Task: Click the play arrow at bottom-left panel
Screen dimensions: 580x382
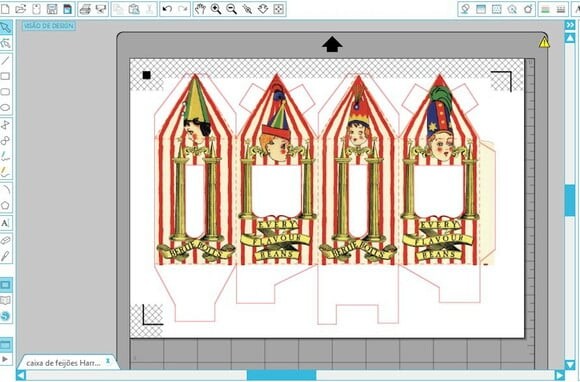Action: pos(5,359)
